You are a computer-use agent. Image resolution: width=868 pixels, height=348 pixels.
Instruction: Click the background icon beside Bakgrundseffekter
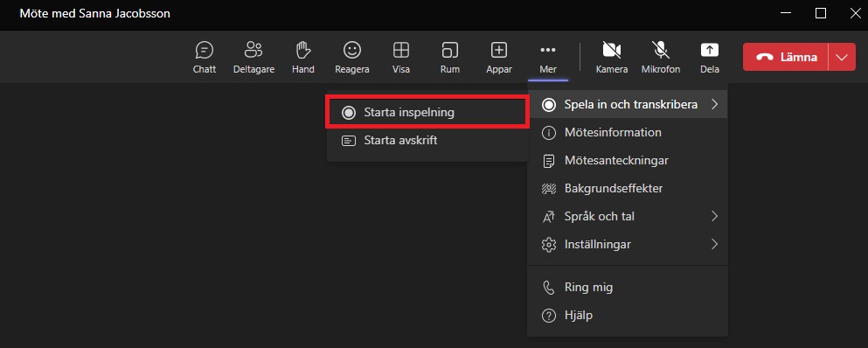tap(548, 188)
